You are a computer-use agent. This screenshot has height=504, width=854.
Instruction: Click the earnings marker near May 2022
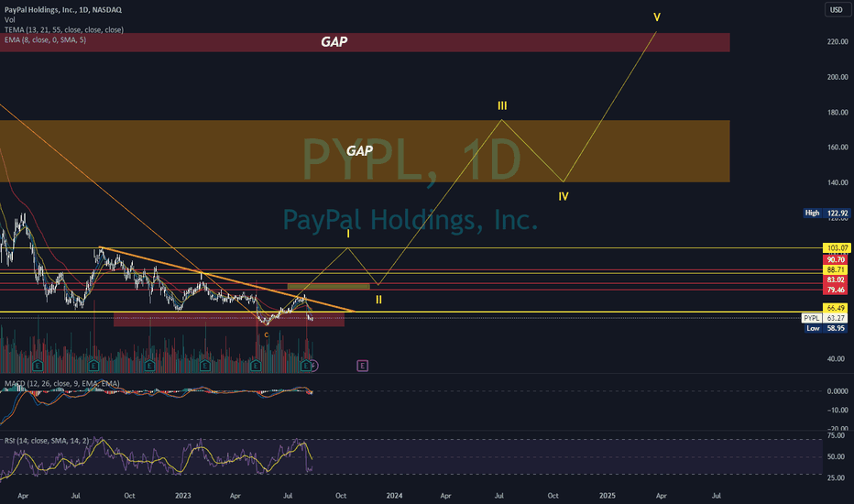click(x=38, y=366)
